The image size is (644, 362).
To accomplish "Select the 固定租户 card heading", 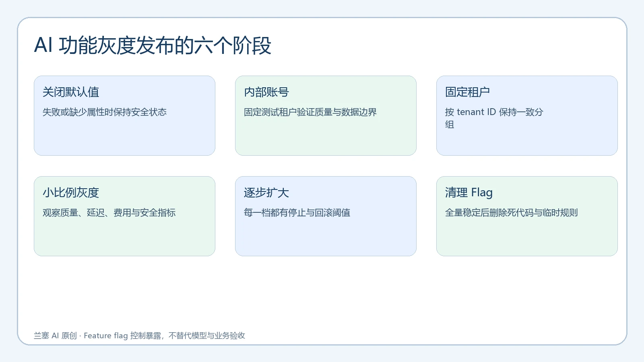I will coord(468,92).
